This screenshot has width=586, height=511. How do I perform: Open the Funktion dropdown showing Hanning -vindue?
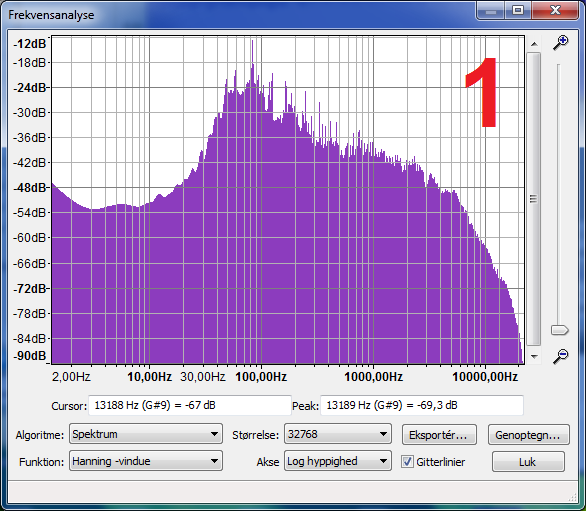(x=146, y=461)
